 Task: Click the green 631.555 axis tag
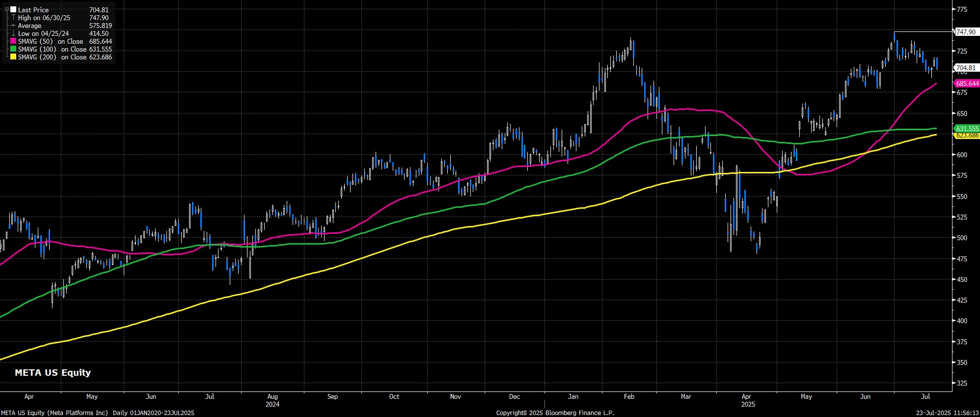coord(967,129)
